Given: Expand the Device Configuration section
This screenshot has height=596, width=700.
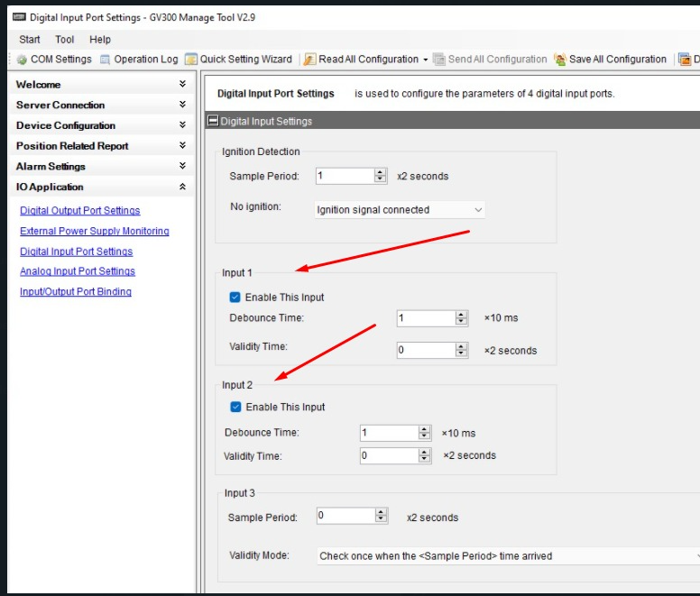Looking at the screenshot, I should coord(102,125).
